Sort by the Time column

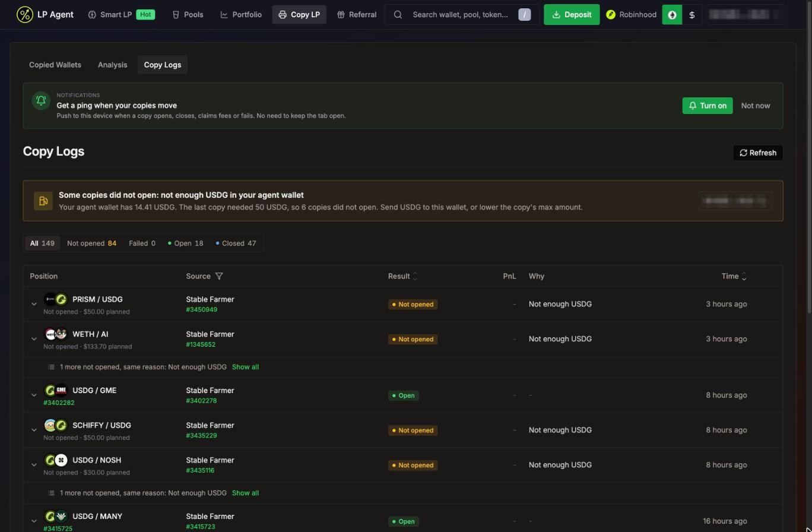734,276
